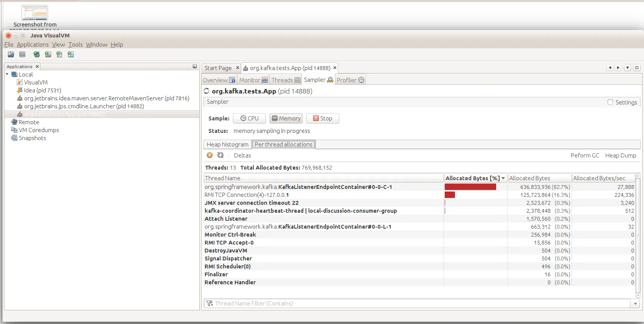Close the Applications panel tab
The width and height of the screenshot is (644, 324).
pos(37,67)
